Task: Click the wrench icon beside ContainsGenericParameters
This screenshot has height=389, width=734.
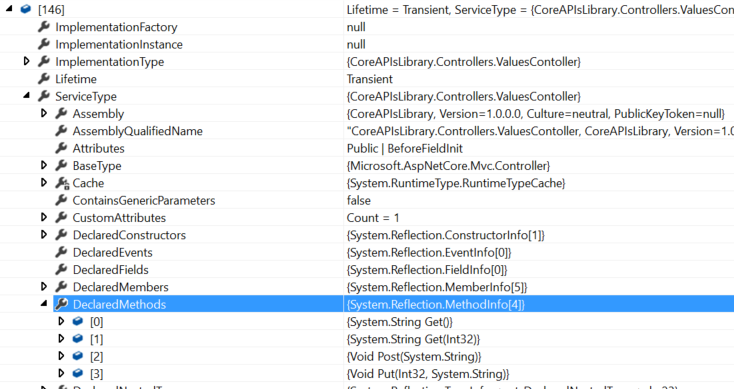Action: tap(61, 200)
